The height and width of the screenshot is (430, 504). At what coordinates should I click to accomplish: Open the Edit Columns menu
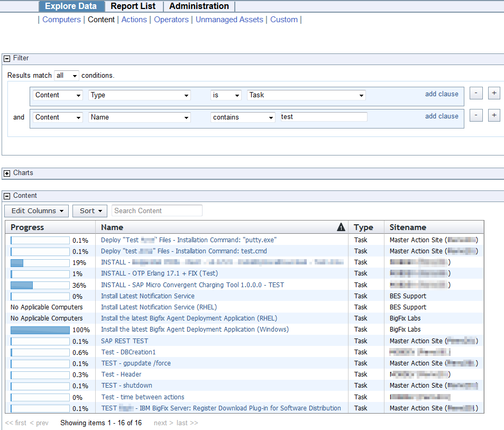pos(36,211)
